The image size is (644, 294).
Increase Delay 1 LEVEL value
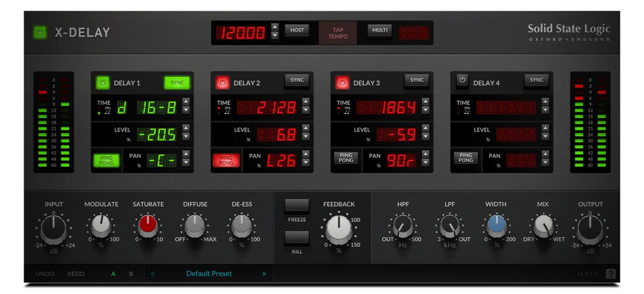186,128
